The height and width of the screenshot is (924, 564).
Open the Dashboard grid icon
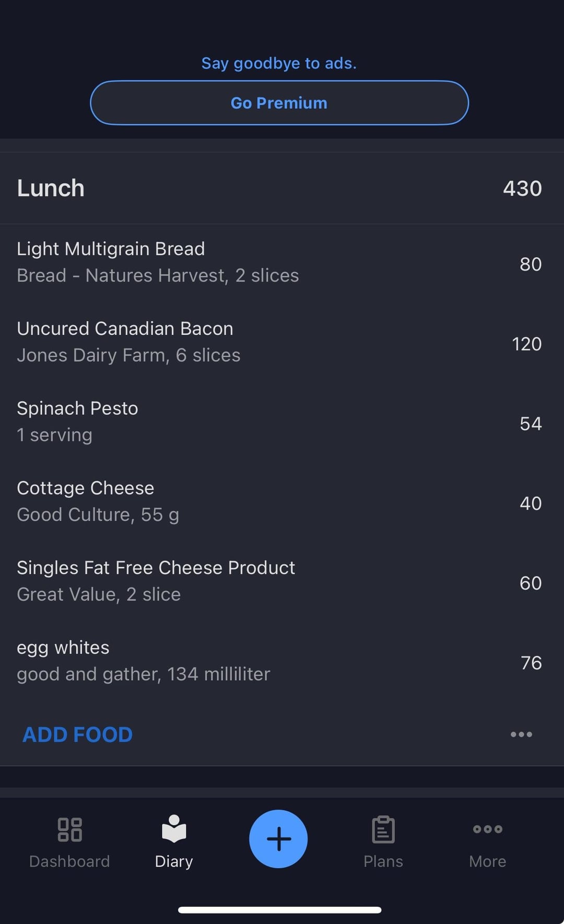(69, 829)
